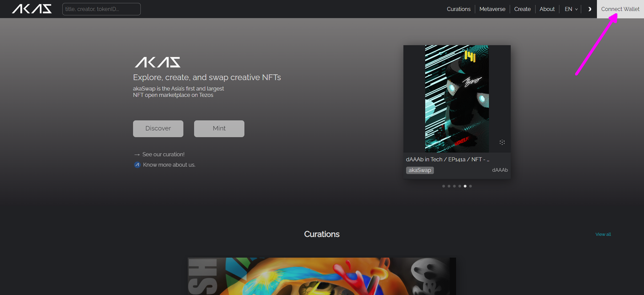This screenshot has height=295, width=644.
Task: Click the Discover button
Action: pos(158,128)
